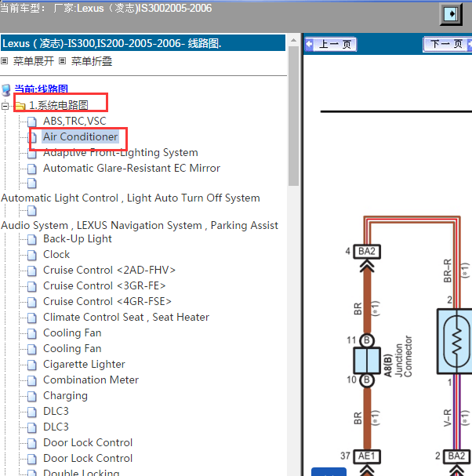Click the tree panel vertical scrollbar thumb
Screen dimensions: 472x476
(x=293, y=115)
